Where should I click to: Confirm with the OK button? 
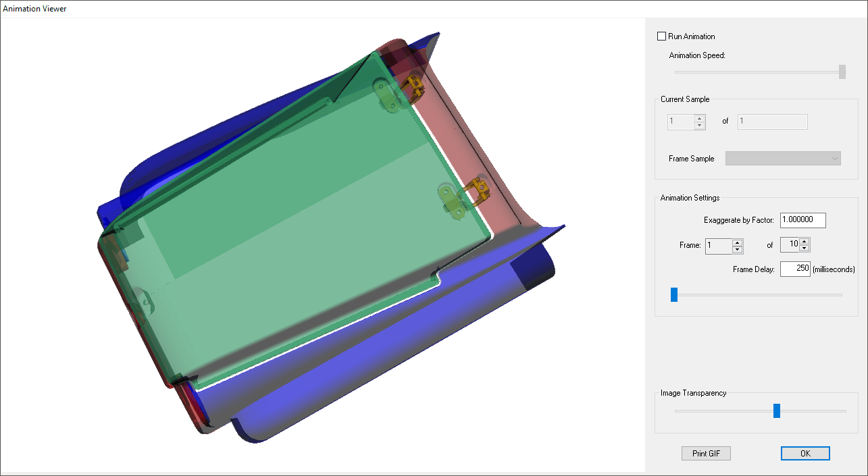805,454
